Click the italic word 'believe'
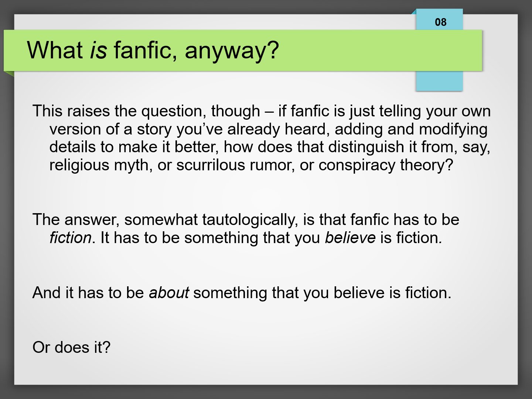Image resolution: width=532 pixels, height=399 pixels. pos(350,238)
